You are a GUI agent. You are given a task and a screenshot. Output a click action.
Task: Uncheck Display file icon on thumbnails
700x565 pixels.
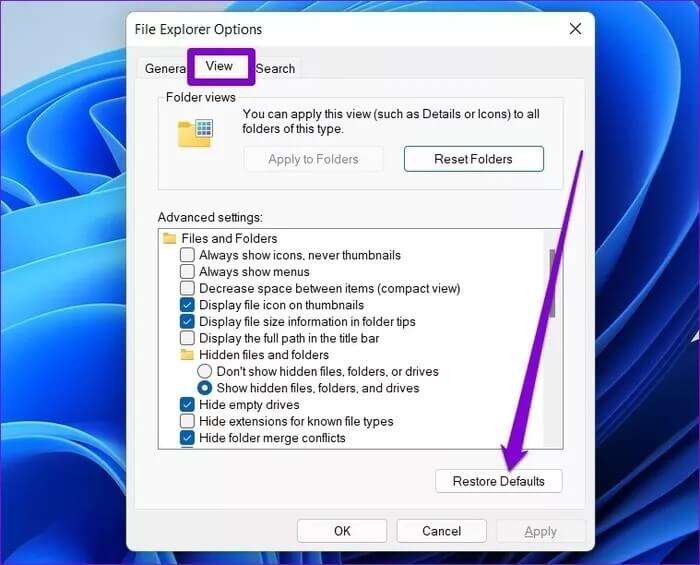point(187,305)
